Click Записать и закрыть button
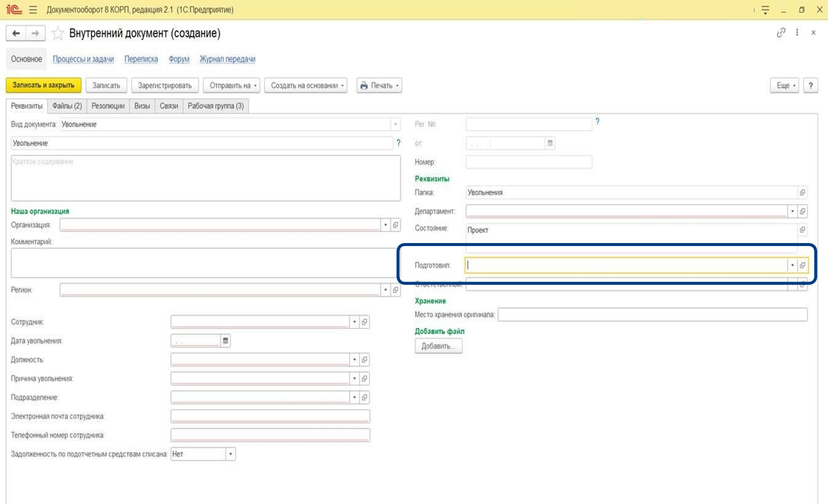Screen dimensions: 828x504 (x=44, y=85)
